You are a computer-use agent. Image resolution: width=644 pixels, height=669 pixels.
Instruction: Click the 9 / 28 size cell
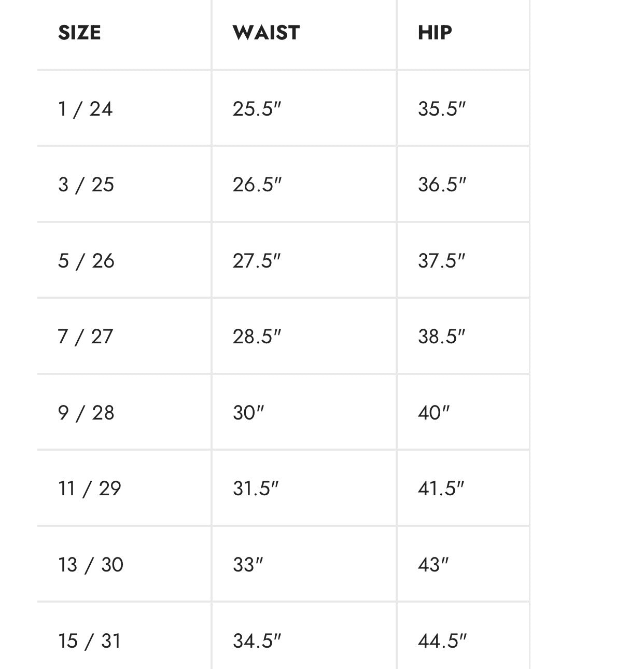pos(86,413)
